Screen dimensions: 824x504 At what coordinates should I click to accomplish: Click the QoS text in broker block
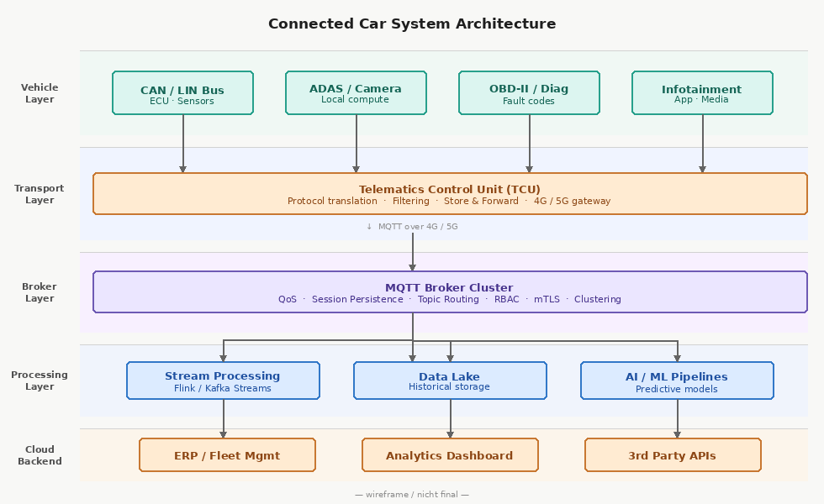pos(288,299)
